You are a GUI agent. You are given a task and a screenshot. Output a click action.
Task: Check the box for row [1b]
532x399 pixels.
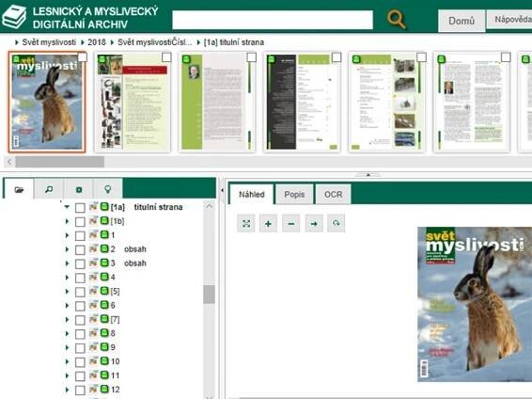(80, 222)
